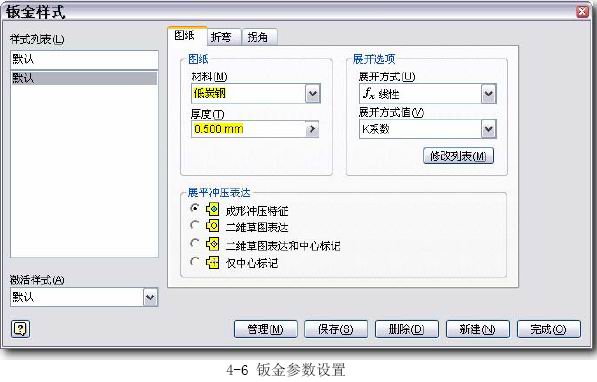This screenshot has width=597, height=382.
Task: Select the 二维草图表达 radio button
Action: point(195,225)
